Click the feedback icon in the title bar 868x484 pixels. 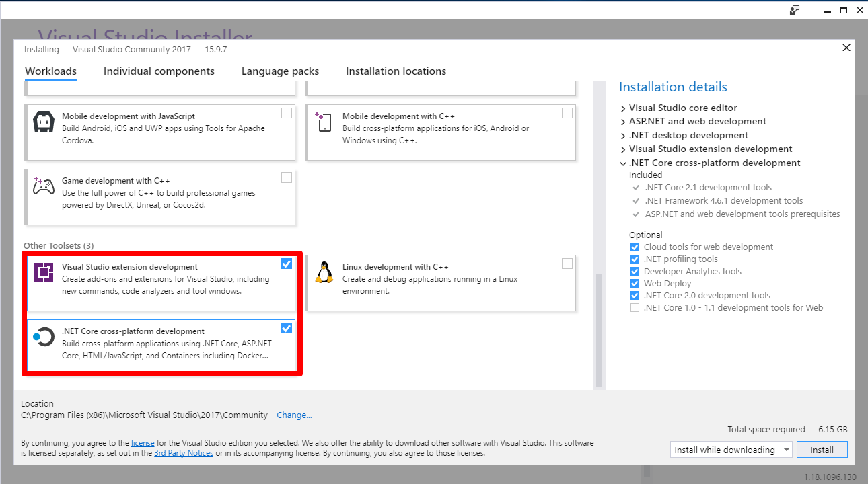[x=795, y=10]
